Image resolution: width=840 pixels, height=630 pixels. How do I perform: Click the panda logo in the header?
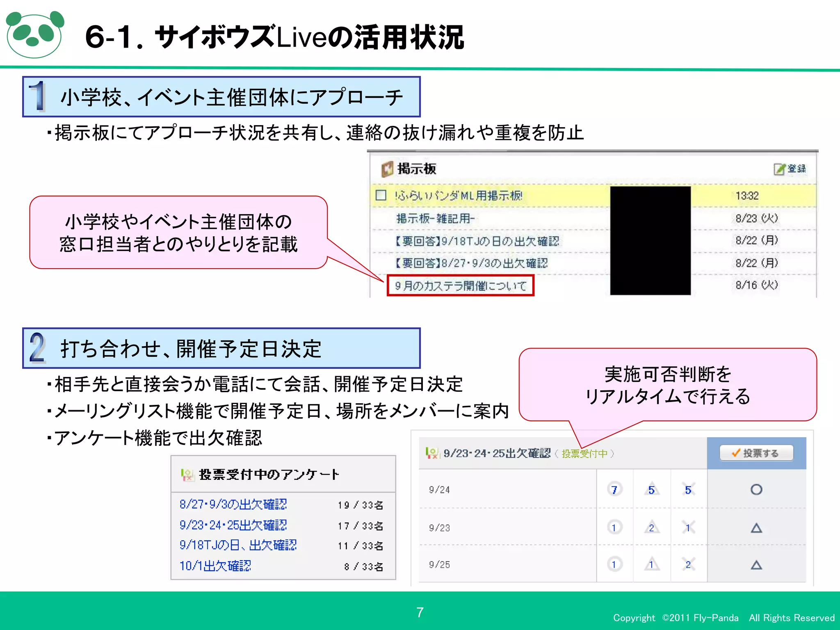click(35, 34)
